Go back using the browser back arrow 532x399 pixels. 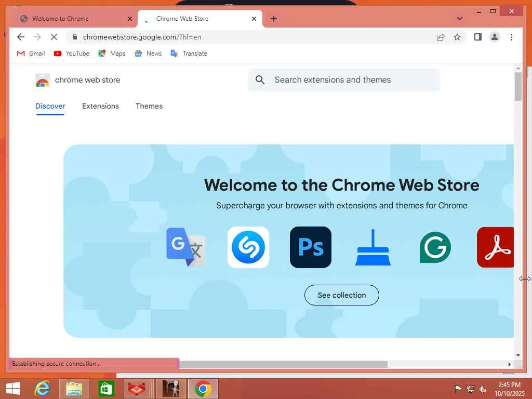(21, 37)
